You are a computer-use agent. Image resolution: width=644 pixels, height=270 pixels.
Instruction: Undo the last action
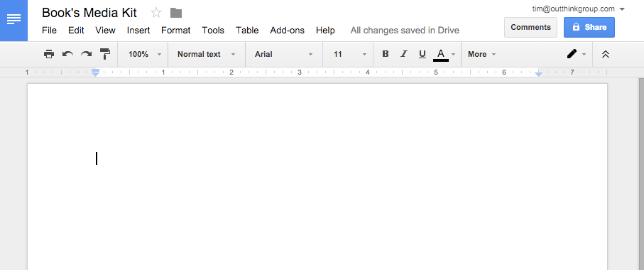(x=67, y=54)
